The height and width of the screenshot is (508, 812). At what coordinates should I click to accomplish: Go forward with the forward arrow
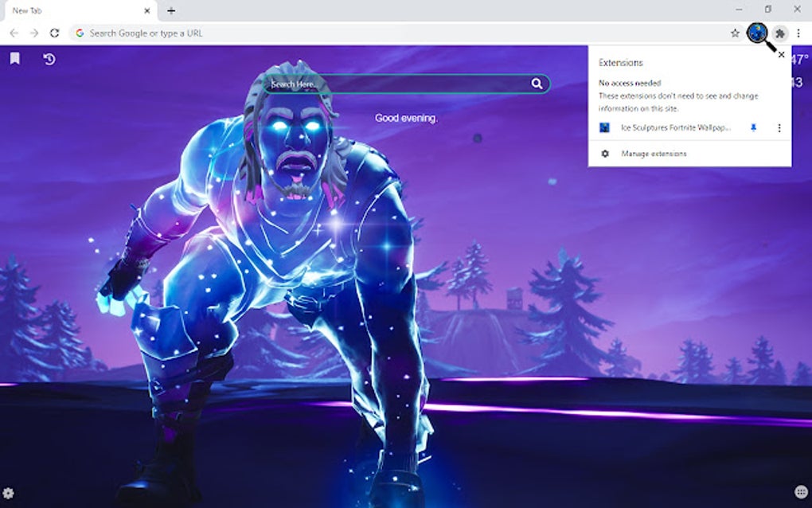34,33
